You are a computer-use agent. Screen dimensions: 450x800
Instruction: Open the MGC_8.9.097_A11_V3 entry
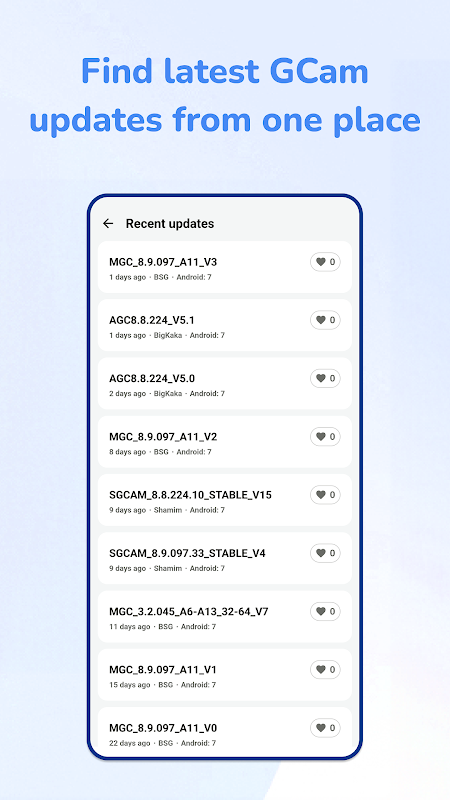(224, 267)
